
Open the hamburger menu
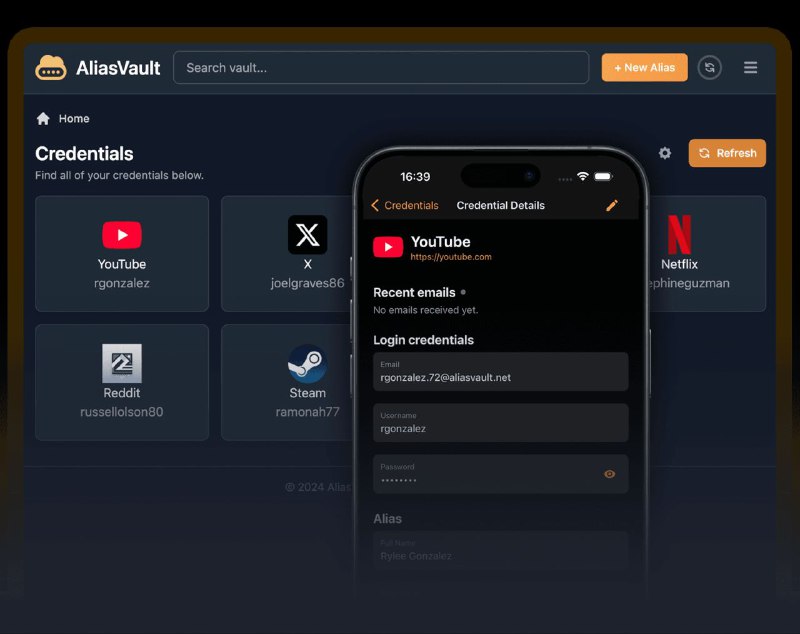(x=750, y=67)
